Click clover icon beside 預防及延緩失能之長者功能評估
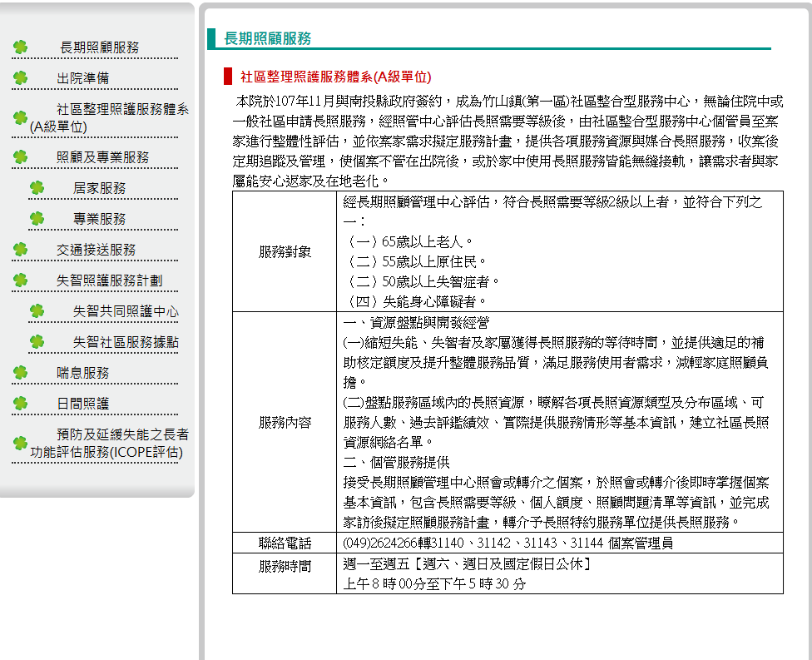The image size is (812, 660). tap(20, 443)
